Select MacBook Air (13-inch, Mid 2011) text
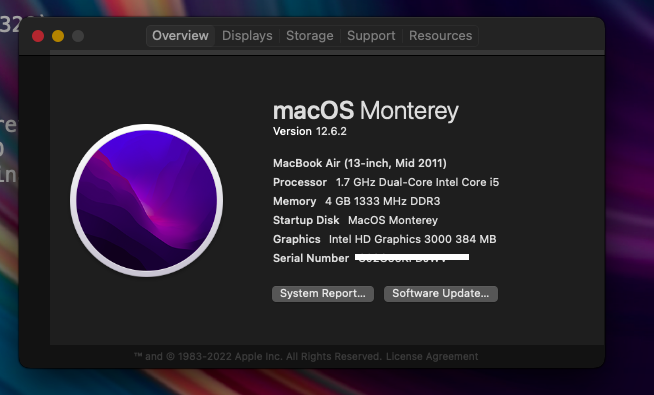Viewport: 654px width, 395px height. click(x=360, y=163)
